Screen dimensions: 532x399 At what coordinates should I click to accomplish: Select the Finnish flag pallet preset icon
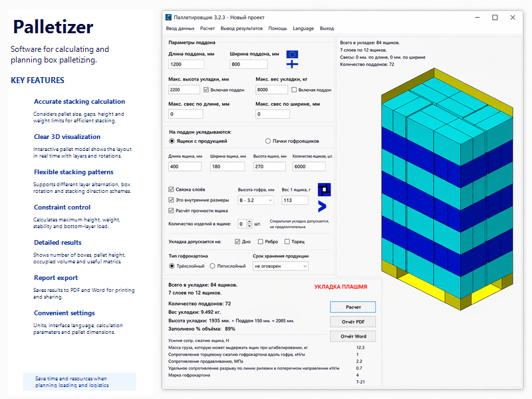(x=292, y=64)
